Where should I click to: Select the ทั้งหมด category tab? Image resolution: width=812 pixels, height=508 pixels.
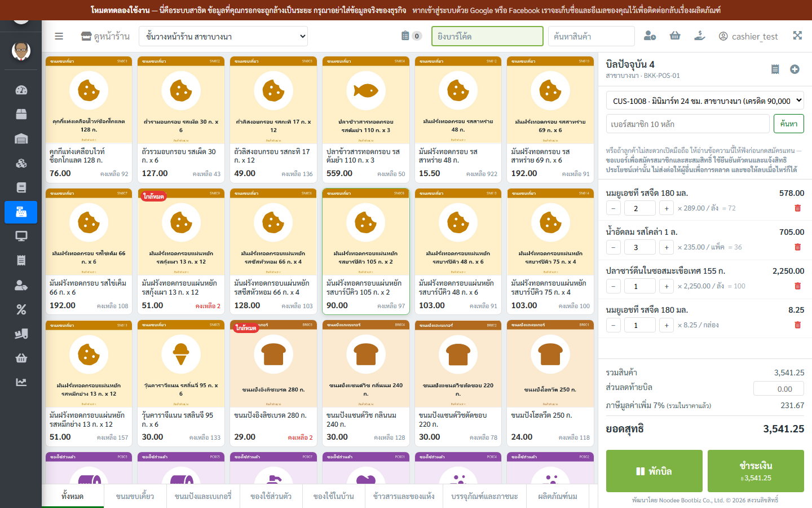pos(73,496)
